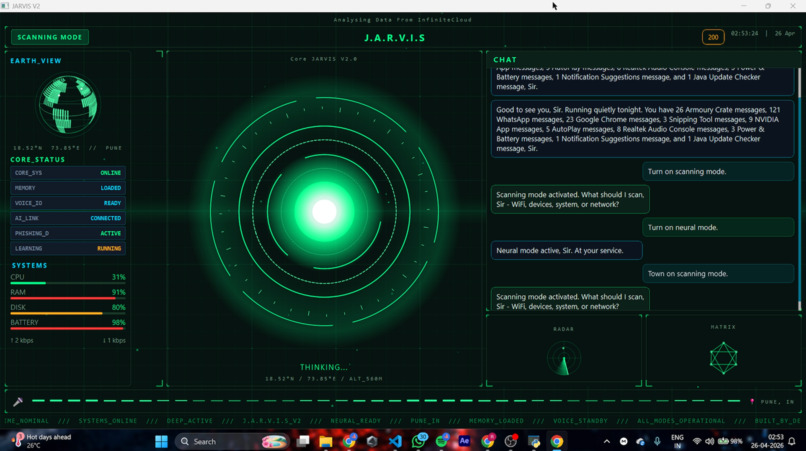
Task: Click the taskbar Search box
Action: click(231, 441)
